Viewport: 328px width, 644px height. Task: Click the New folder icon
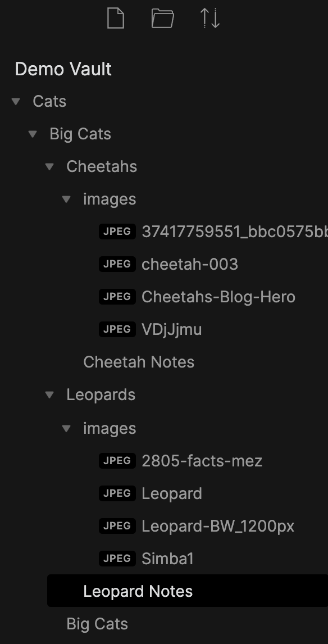coord(162,19)
